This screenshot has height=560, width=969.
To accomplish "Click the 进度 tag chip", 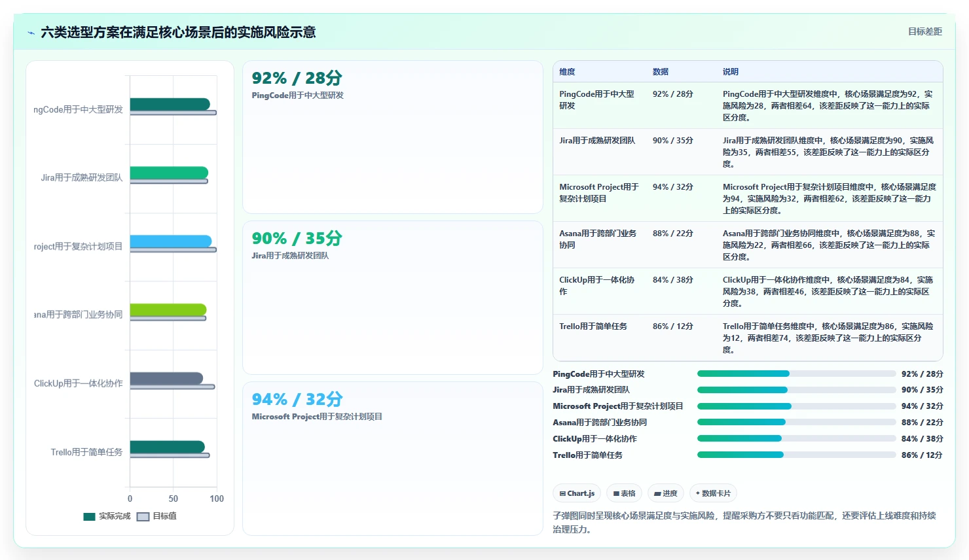I will [665, 493].
